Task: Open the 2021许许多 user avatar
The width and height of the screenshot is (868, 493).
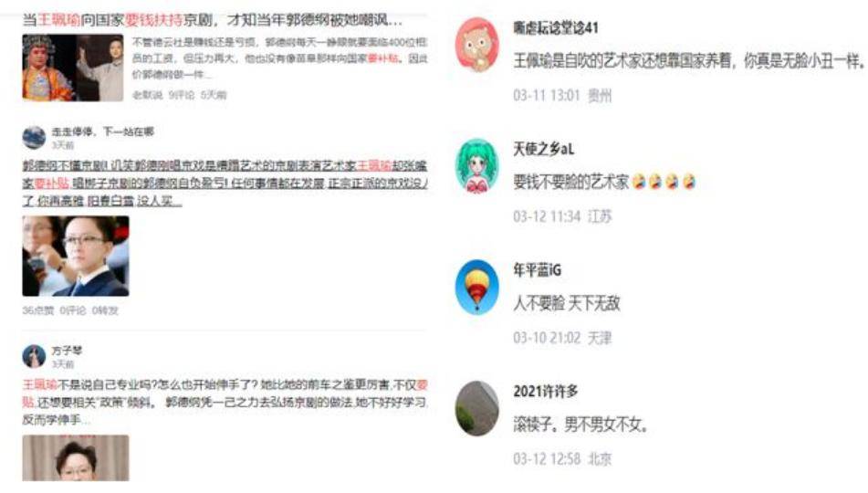Action: point(476,408)
